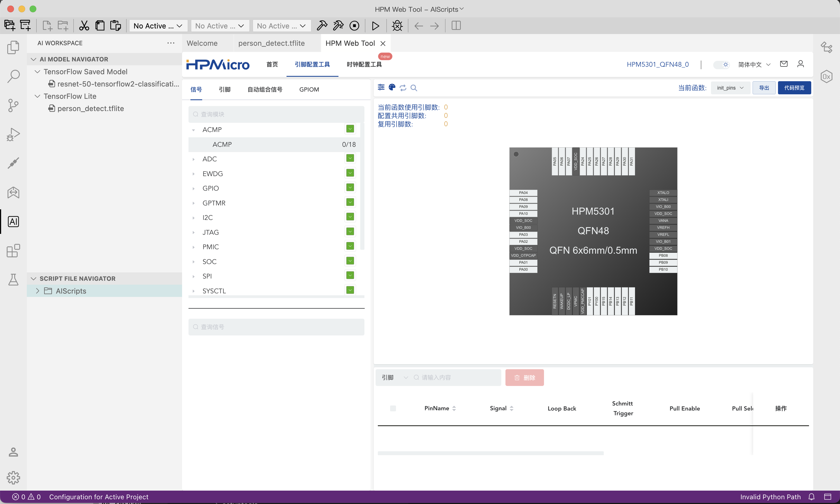Switch to the Welcome tab
Screen dimensions: 840x504
pos(202,43)
